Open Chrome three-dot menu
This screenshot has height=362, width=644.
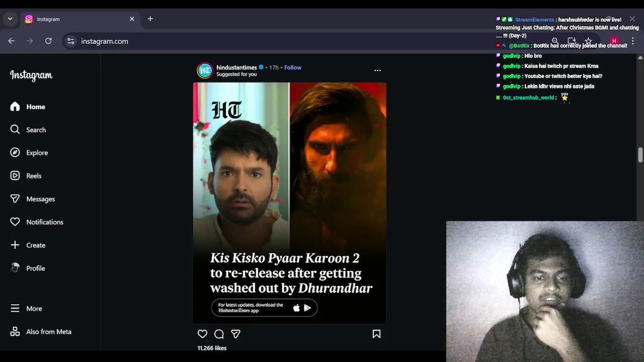633,41
